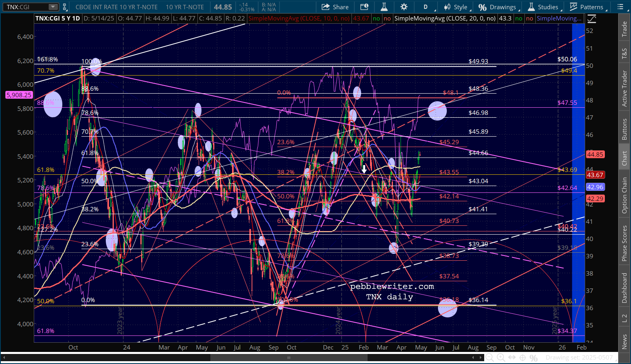
Task: Click the $49.93 Fibonacci level label
Action: (x=478, y=61)
